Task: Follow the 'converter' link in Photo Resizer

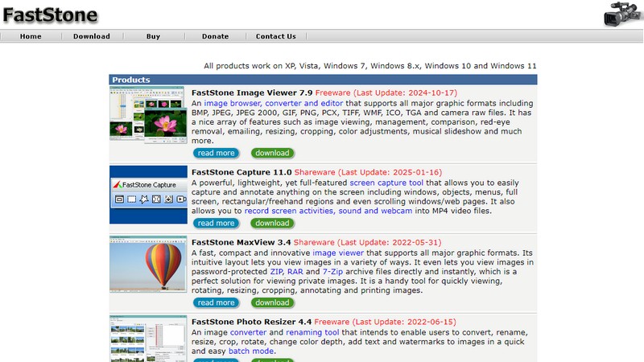Action: (248, 332)
